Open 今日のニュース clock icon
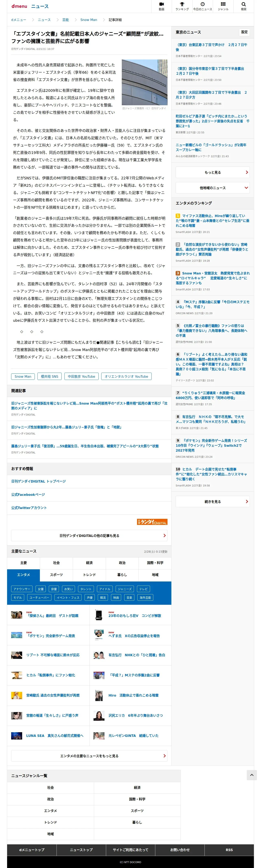Image resolution: width=261 pixels, height=868 pixels. pyautogui.click(x=202, y=6)
